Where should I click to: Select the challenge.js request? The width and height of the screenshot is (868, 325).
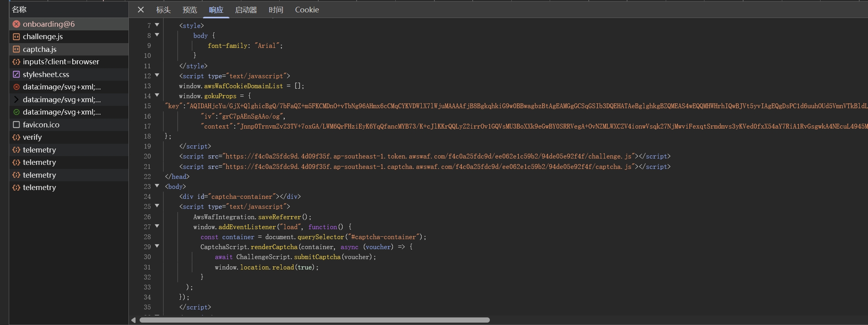[x=69, y=37]
